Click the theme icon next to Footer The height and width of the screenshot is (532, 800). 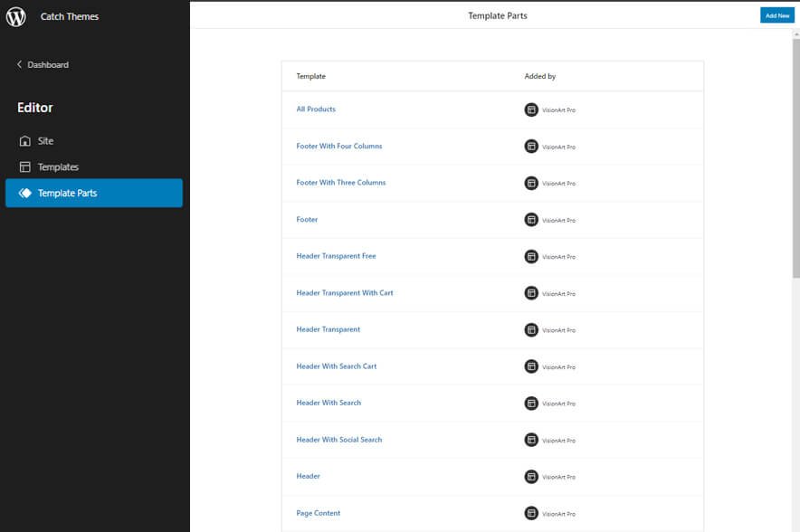tap(531, 219)
